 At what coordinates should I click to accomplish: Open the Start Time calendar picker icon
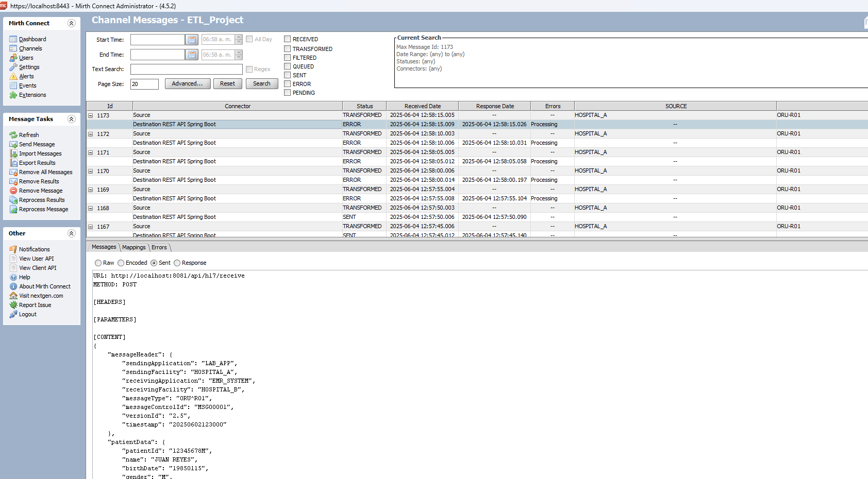pyautogui.click(x=192, y=40)
